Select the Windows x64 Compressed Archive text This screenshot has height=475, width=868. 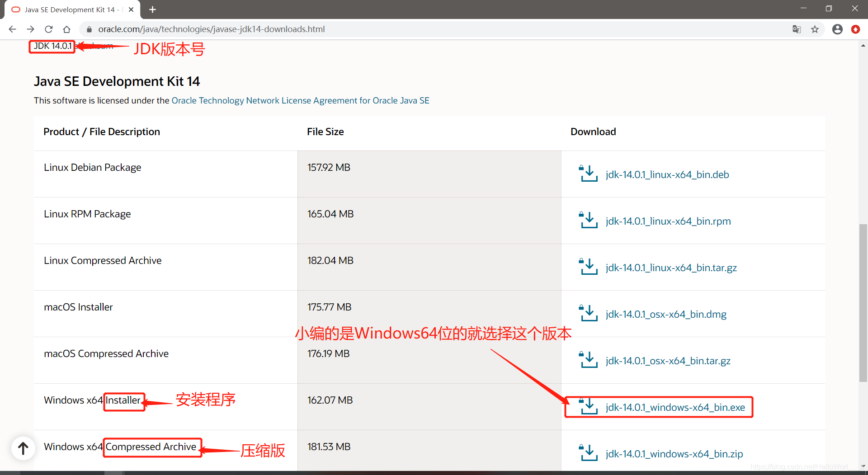tap(120, 447)
